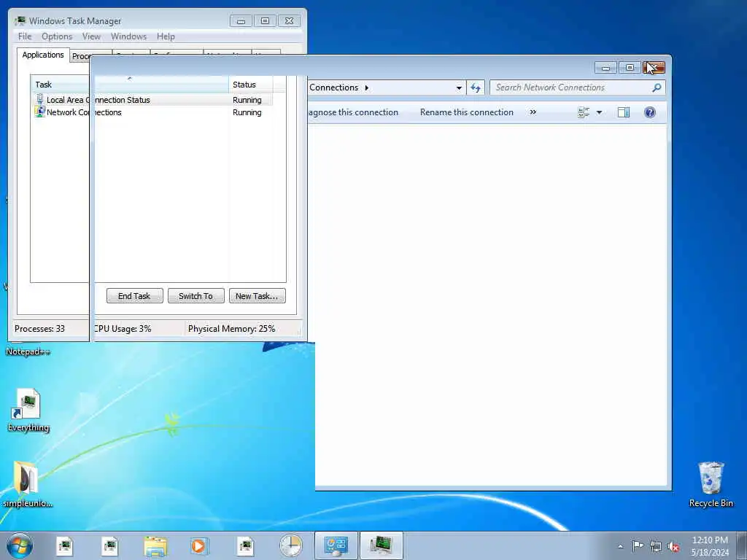This screenshot has height=560, width=747.
Task: Open the File menu in Task Manager
Action: (x=24, y=36)
